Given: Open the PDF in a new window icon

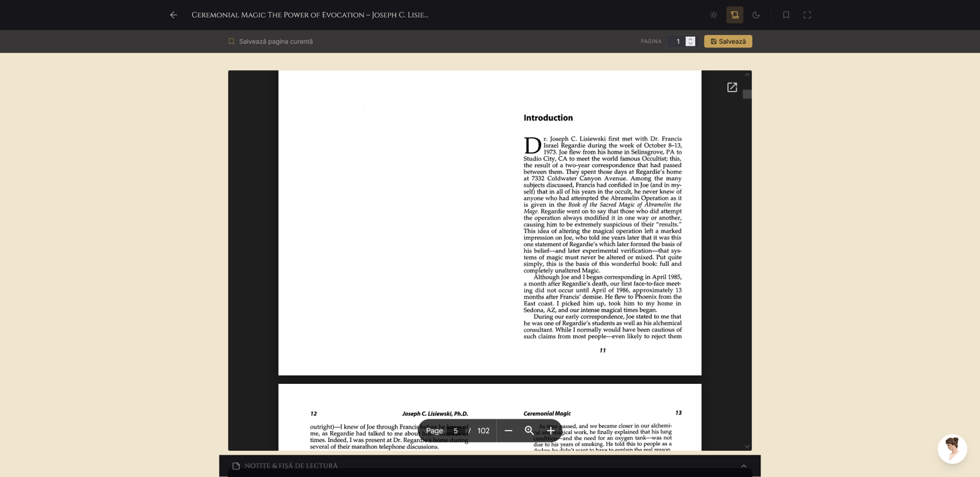Looking at the screenshot, I should click(732, 88).
